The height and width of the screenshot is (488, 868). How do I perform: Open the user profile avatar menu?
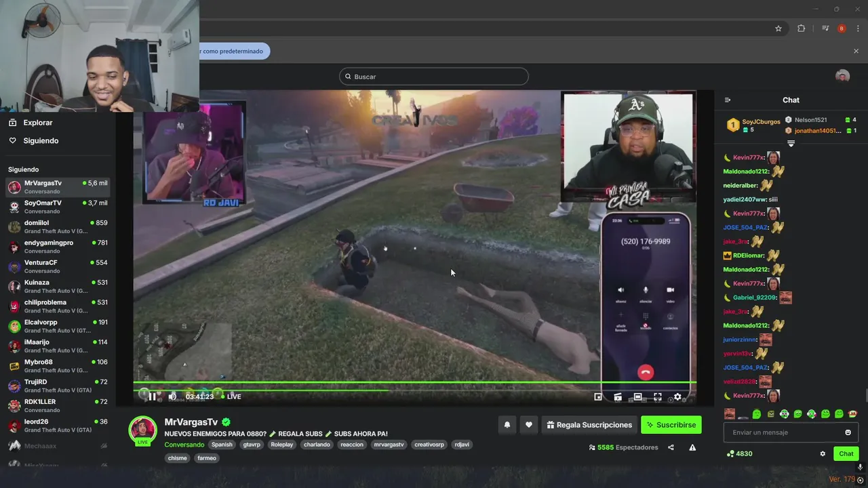842,76
